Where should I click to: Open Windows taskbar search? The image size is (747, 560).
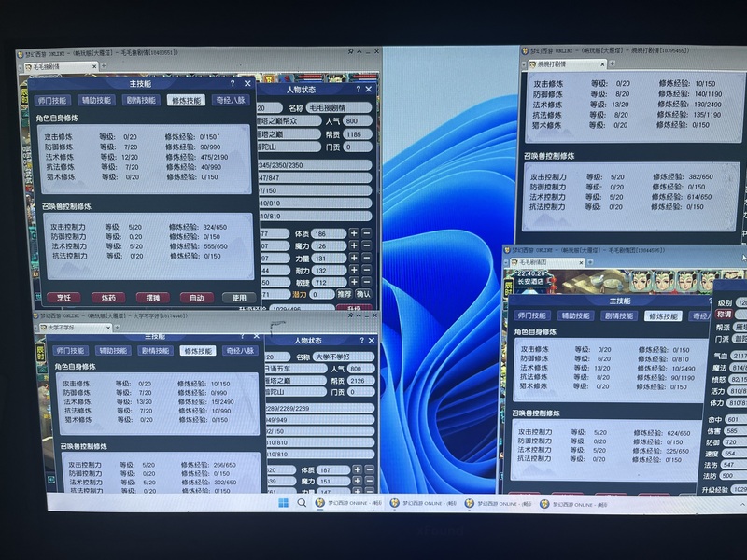coord(302,503)
